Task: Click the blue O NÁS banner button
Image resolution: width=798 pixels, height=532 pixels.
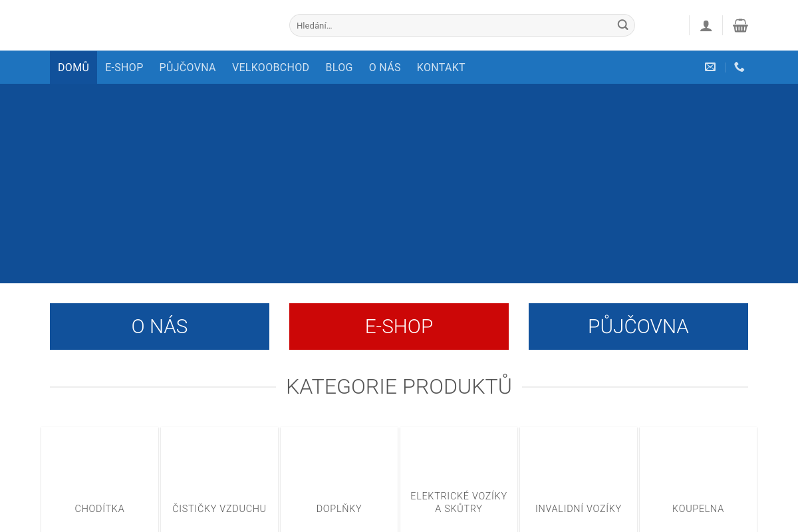Action: (x=160, y=327)
